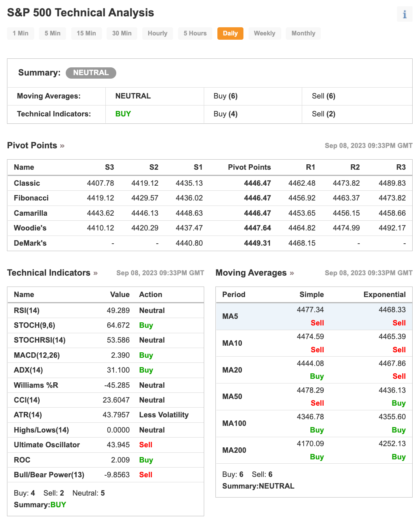This screenshot has height=517, width=420.
Task: Click the ATR(14) indicator name
Action: (28, 415)
